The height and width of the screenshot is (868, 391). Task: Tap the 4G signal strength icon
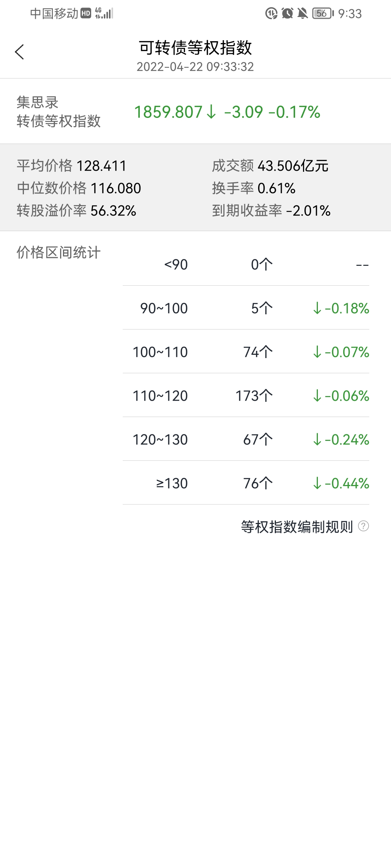click(104, 13)
